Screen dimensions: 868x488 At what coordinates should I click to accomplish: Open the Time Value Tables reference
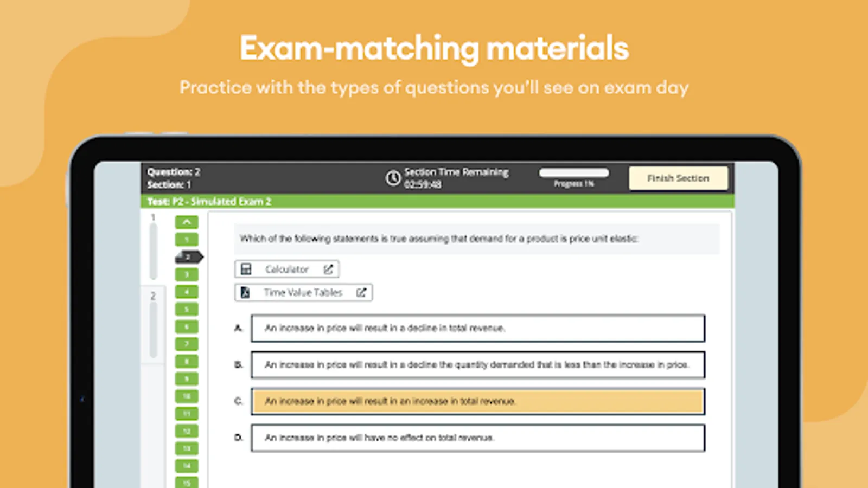click(x=303, y=292)
